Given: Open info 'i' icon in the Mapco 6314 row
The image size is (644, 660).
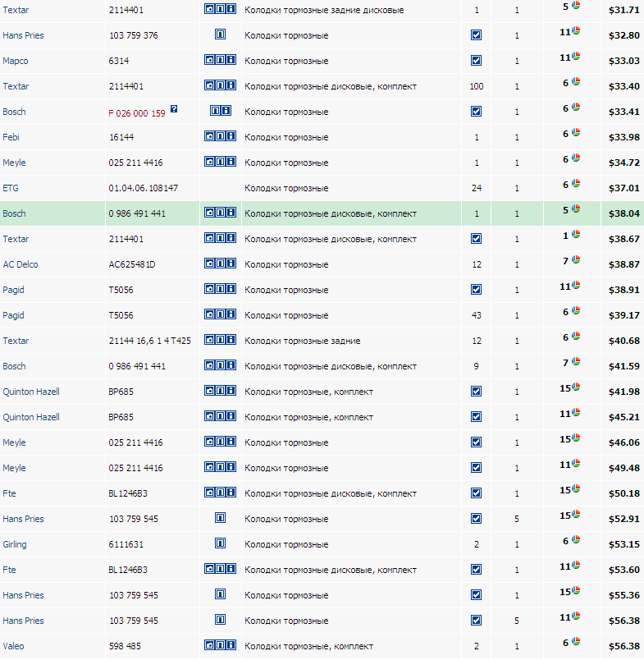Looking at the screenshot, I should pyautogui.click(x=231, y=60).
